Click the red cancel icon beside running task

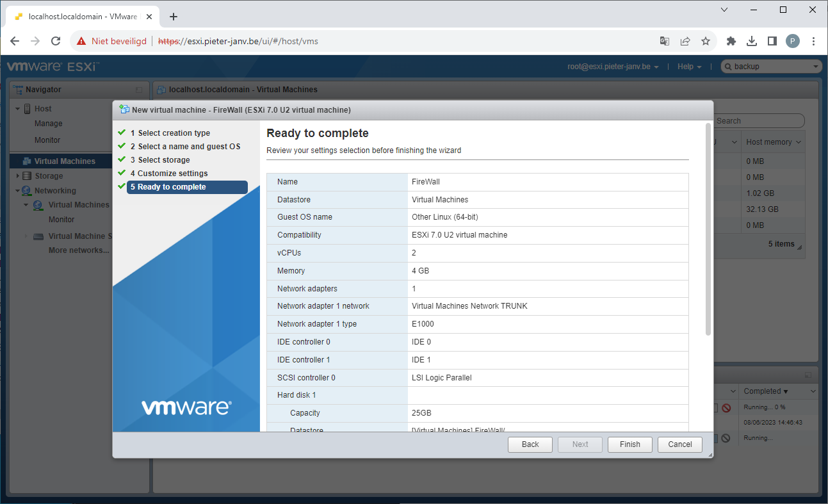(726, 408)
